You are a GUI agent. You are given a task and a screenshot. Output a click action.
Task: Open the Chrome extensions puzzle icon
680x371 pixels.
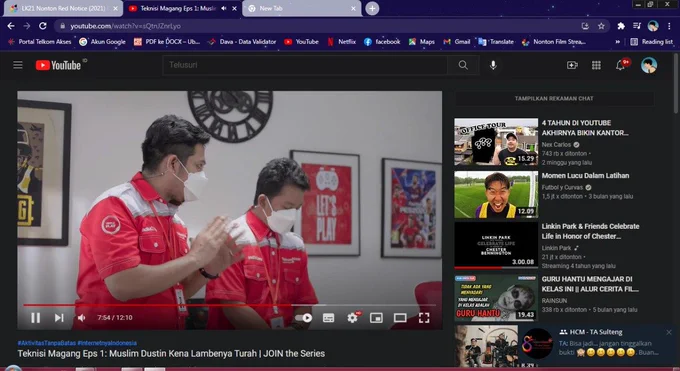621,26
